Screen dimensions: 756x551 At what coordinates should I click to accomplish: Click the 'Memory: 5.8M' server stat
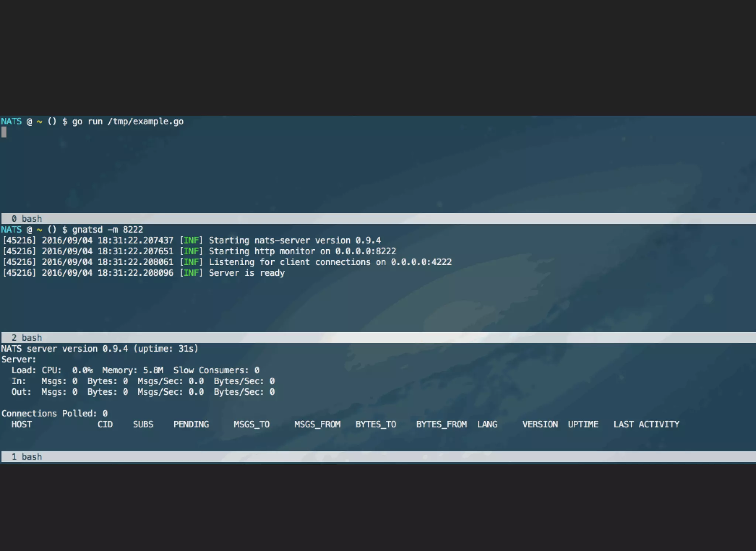tap(133, 370)
